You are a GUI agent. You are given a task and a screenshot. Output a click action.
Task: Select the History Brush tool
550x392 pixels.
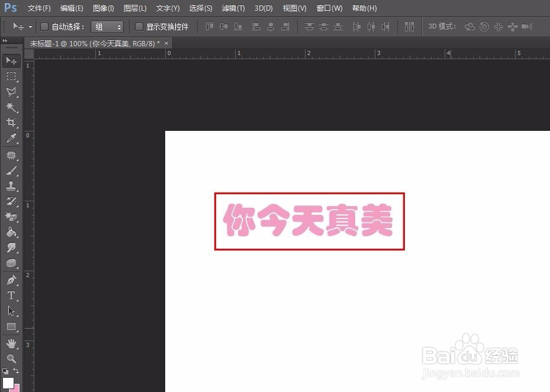pyautogui.click(x=11, y=201)
